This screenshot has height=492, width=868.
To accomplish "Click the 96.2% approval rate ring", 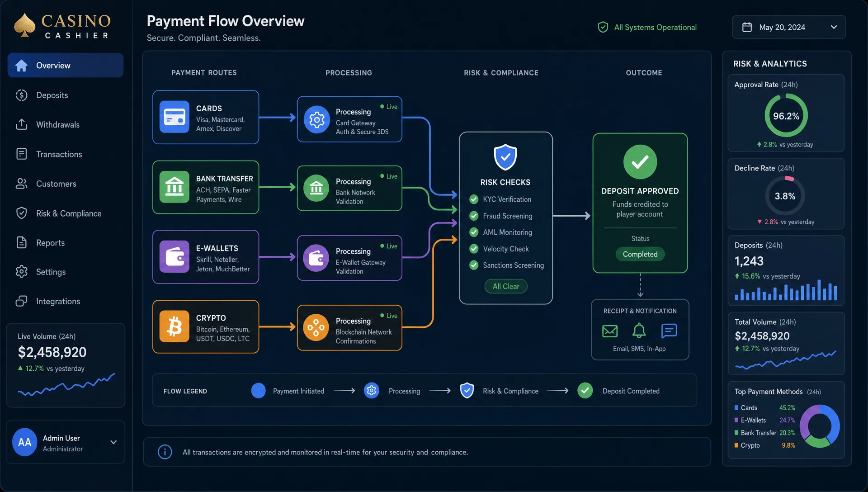I will pos(786,115).
